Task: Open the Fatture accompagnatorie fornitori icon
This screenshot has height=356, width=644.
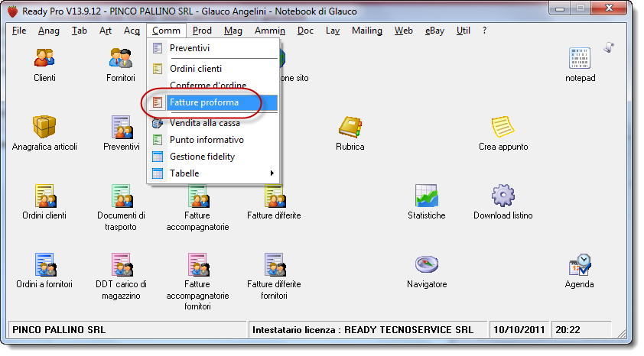Action: tap(198, 264)
